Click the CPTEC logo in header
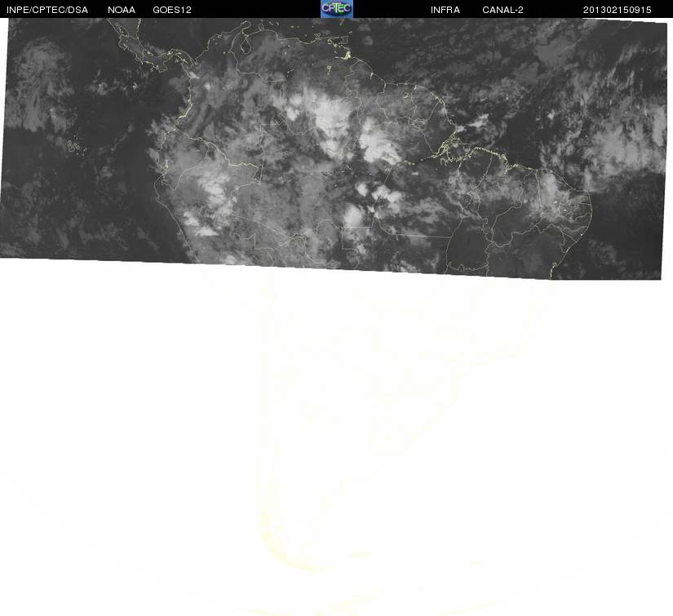 [336, 9]
